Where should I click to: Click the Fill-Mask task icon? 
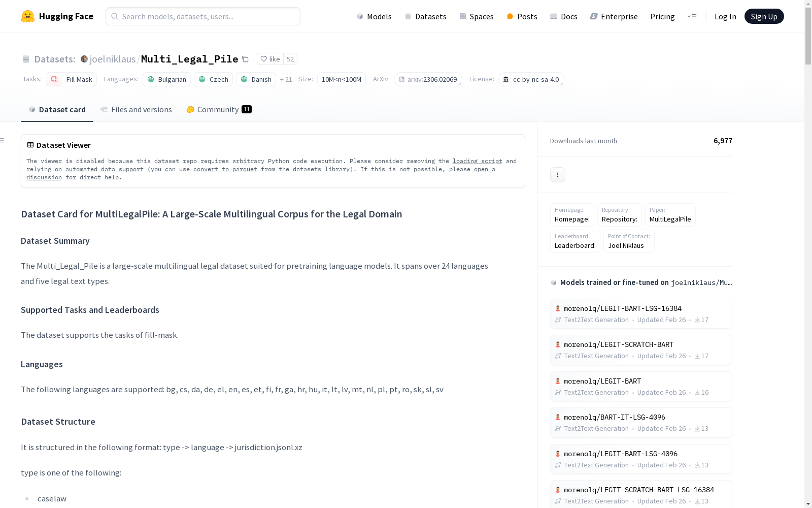(54, 79)
